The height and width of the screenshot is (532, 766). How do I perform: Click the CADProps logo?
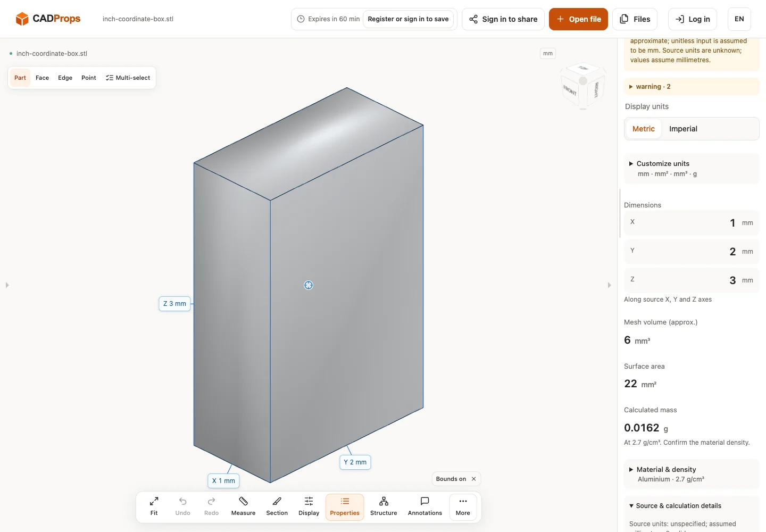48,19
